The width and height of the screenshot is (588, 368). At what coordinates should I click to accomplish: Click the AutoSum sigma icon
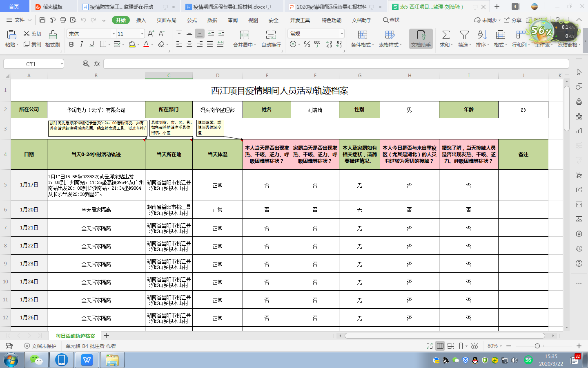446,35
